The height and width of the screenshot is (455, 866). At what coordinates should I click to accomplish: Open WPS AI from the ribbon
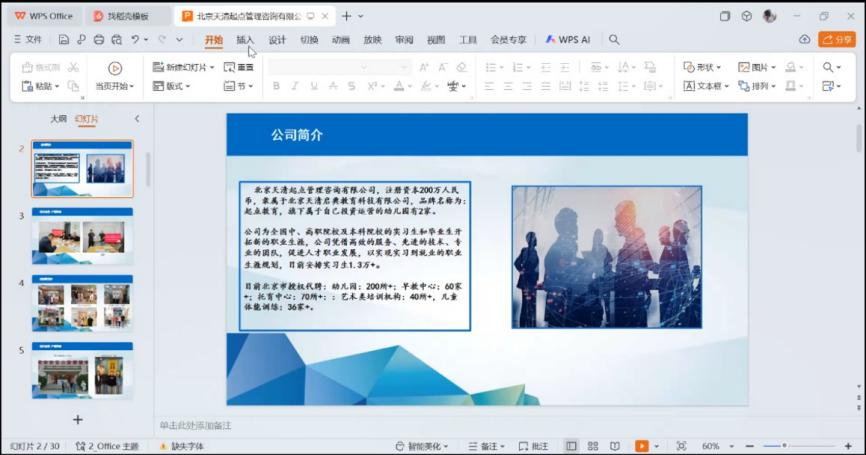(x=568, y=40)
